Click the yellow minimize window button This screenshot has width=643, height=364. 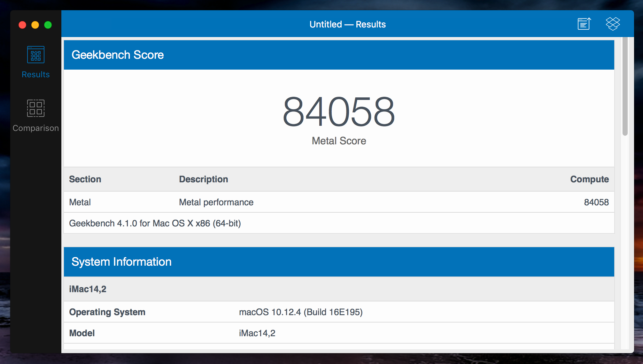click(x=35, y=25)
